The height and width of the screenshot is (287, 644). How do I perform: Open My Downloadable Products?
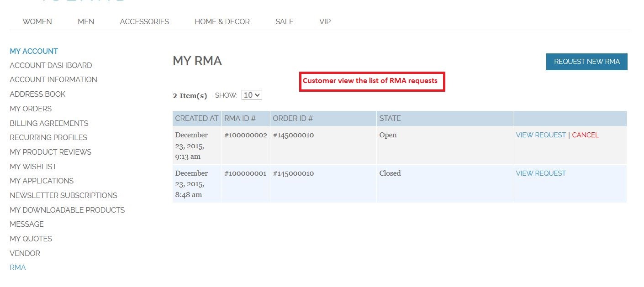pos(67,210)
